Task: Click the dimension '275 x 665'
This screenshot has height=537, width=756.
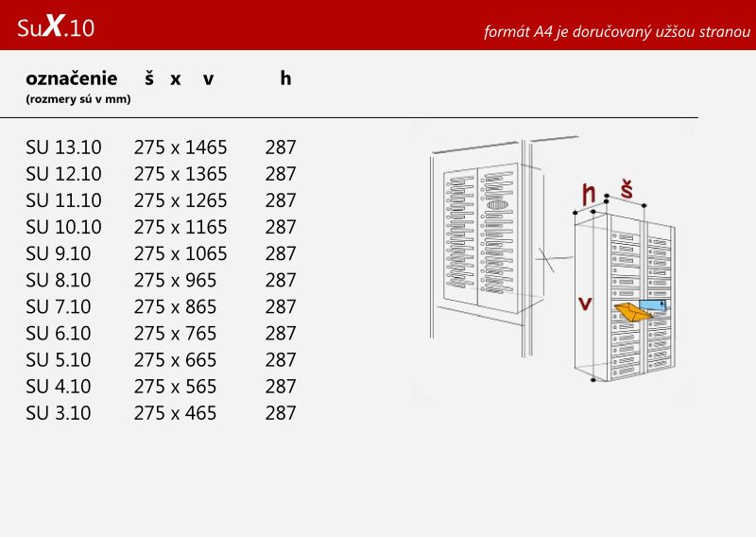Action: pyautogui.click(x=175, y=359)
